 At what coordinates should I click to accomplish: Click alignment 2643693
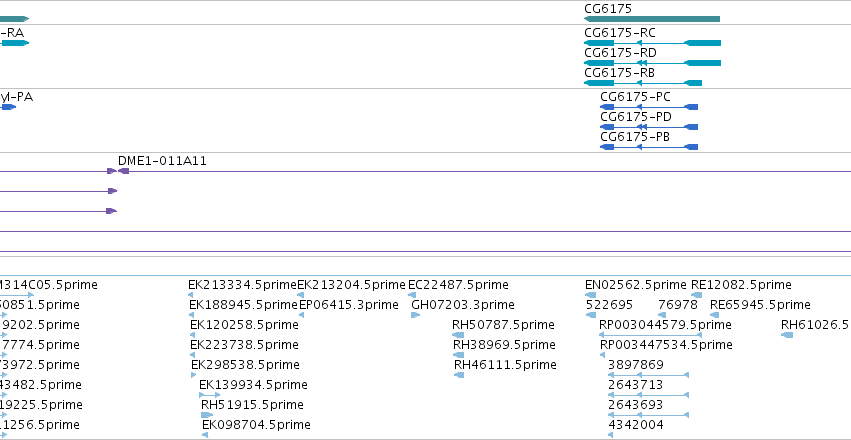click(x=636, y=405)
